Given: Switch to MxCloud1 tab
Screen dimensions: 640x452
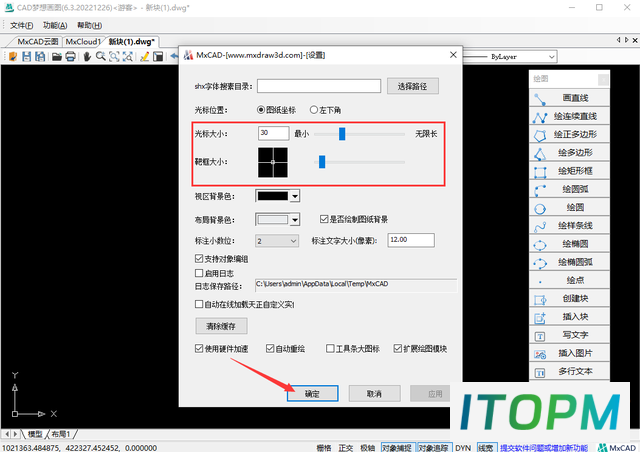Looking at the screenshot, I should click(x=83, y=42).
